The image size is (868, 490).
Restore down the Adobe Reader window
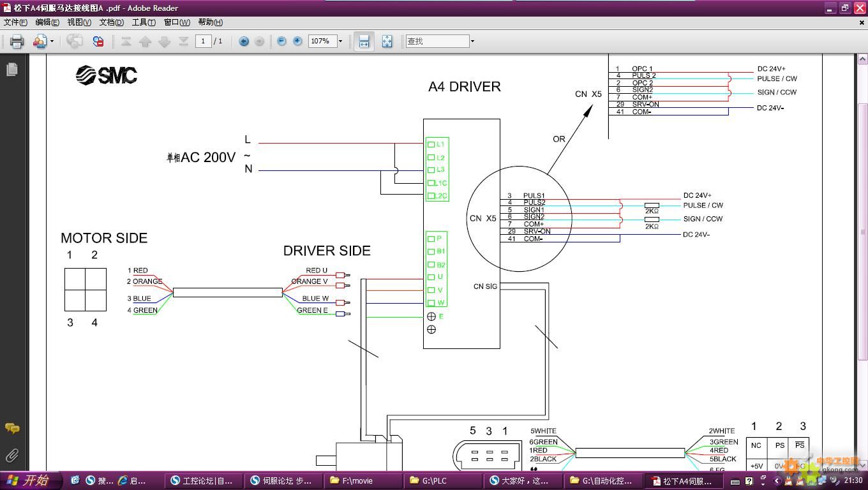pyautogui.click(x=844, y=8)
